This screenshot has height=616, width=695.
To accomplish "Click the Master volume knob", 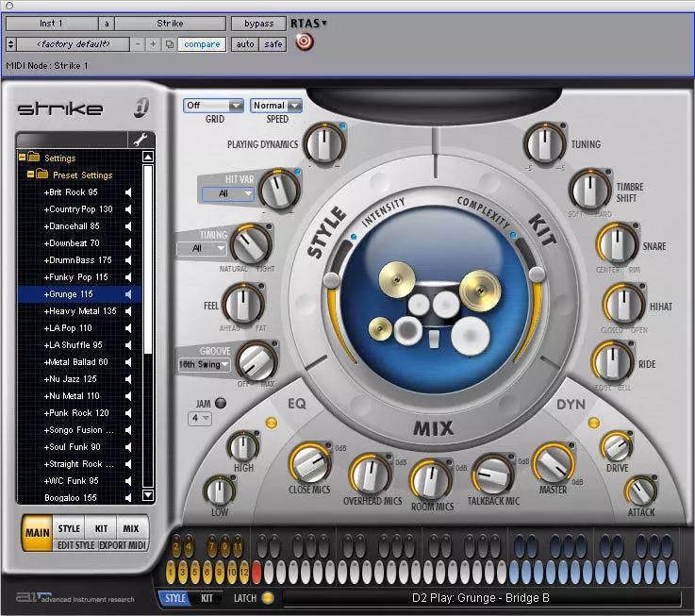I will 554,463.
